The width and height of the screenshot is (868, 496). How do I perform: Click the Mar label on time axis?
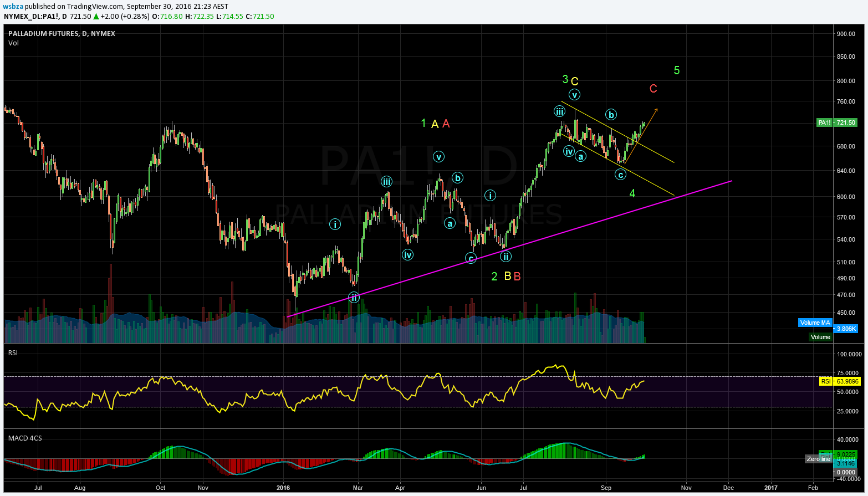coord(358,488)
